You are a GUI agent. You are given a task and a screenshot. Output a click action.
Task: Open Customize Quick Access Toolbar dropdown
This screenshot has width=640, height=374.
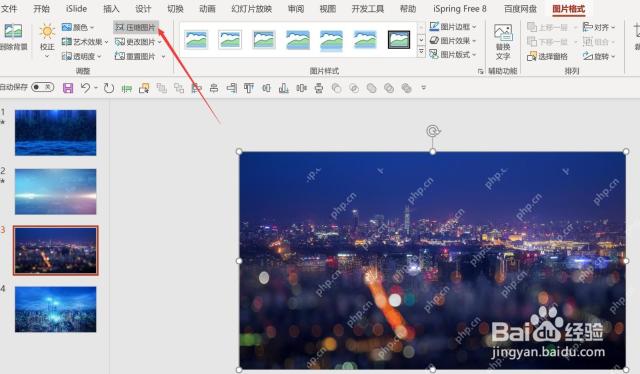(x=424, y=88)
